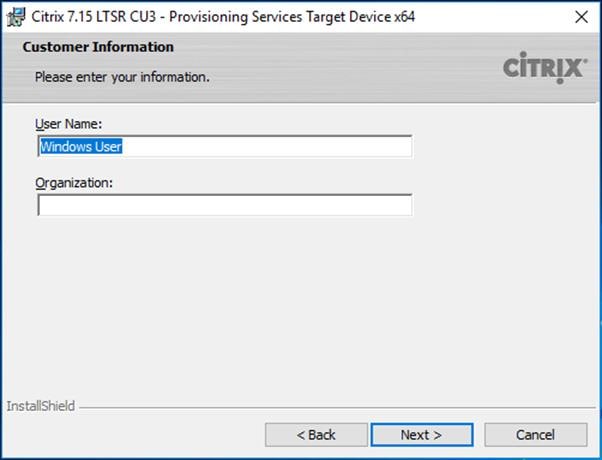Click the "Organization:" label

[x=74, y=183]
